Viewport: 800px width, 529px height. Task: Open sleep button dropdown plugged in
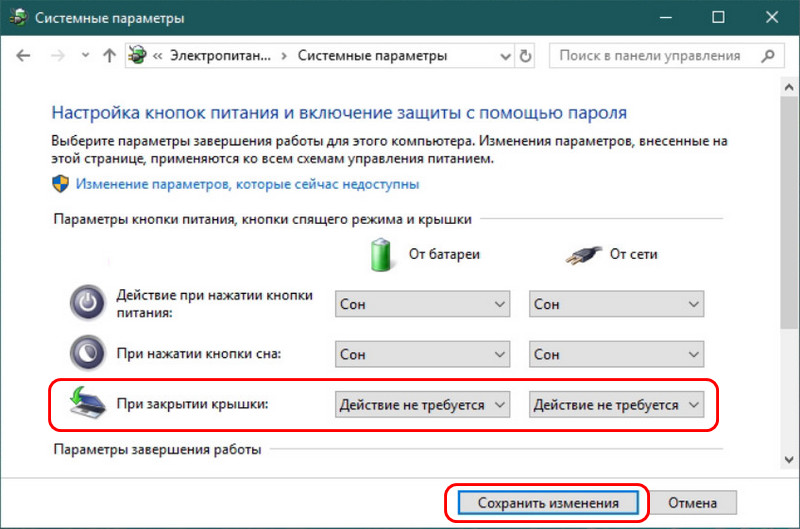(616, 354)
